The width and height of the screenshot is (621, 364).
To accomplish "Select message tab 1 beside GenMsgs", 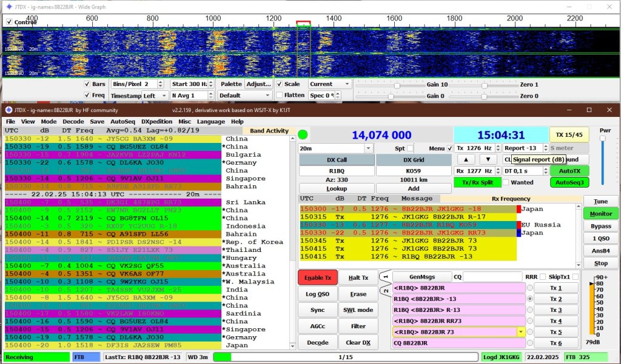I will tap(385, 277).
